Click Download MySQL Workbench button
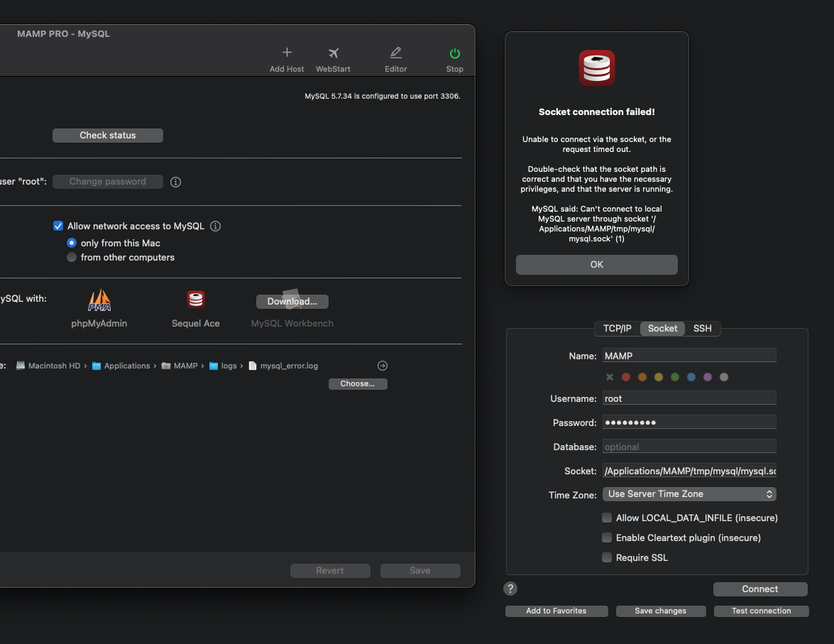This screenshot has width=834, height=644. (x=292, y=302)
